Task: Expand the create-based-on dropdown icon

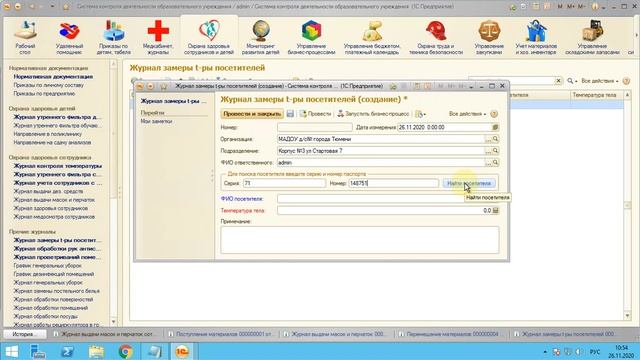Action: coord(420,114)
